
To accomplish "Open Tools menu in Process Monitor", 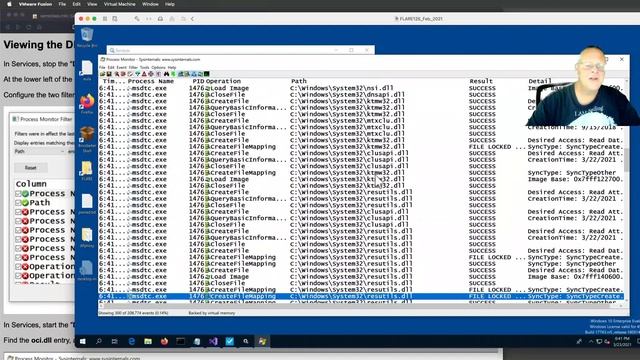I will (144, 67).
